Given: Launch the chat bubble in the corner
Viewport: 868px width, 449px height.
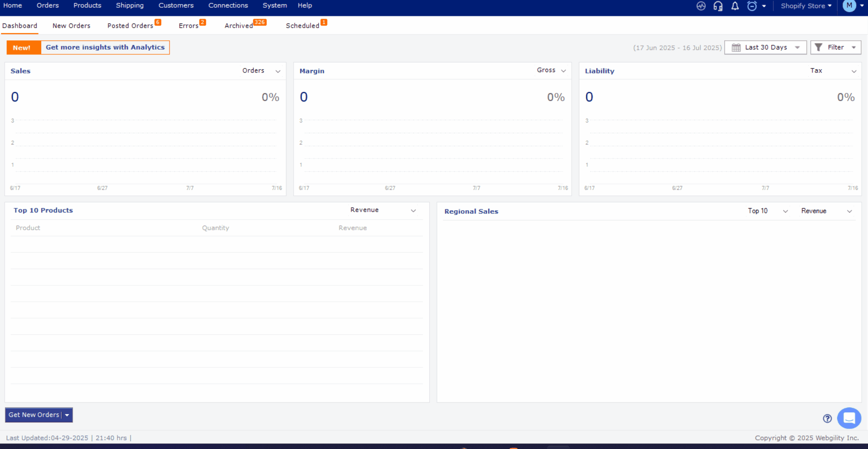Looking at the screenshot, I should [x=849, y=418].
